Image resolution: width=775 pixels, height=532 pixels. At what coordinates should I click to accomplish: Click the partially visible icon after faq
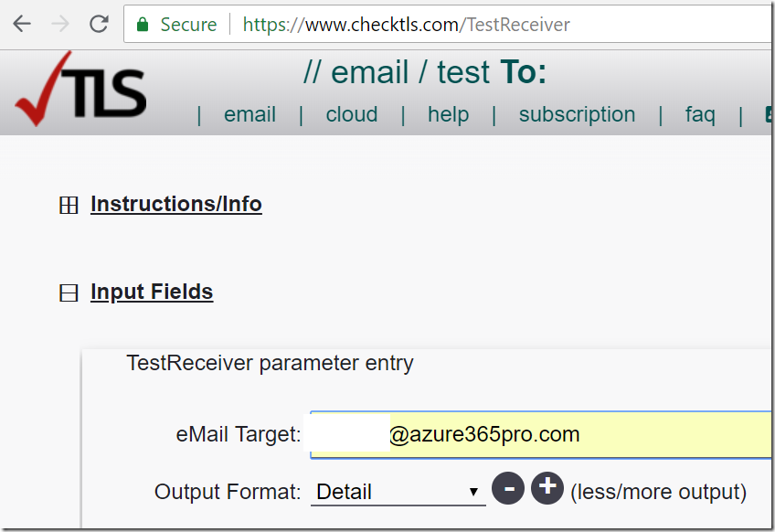coord(769,114)
